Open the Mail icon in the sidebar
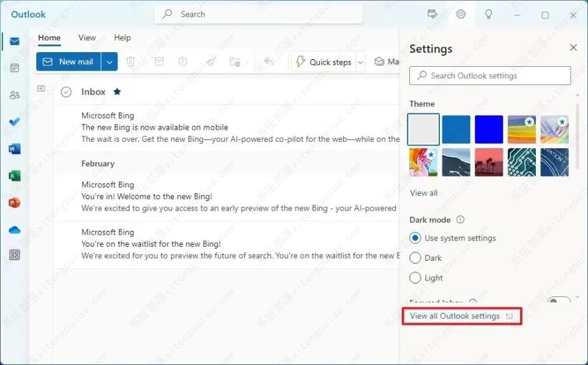The height and width of the screenshot is (365, 588). [15, 41]
